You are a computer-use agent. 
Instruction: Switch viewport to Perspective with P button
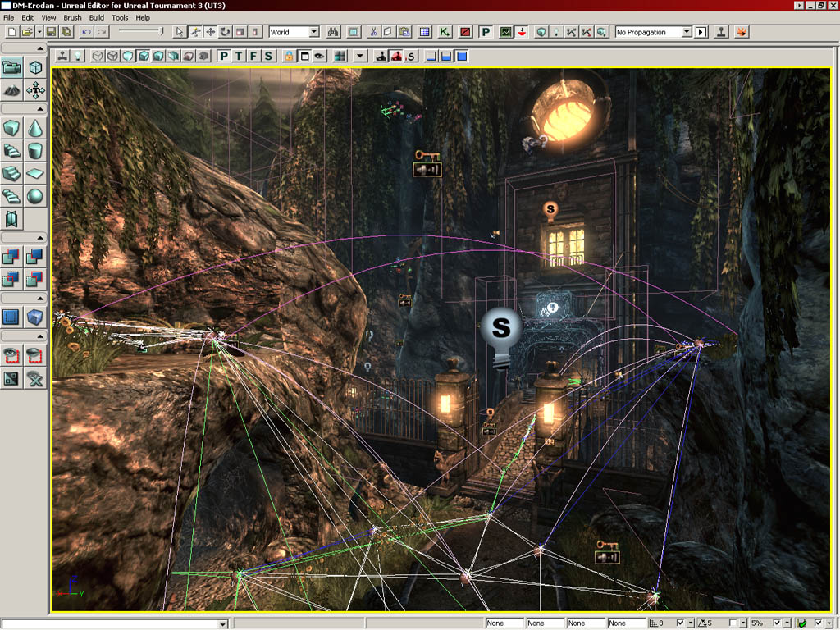pos(224,57)
